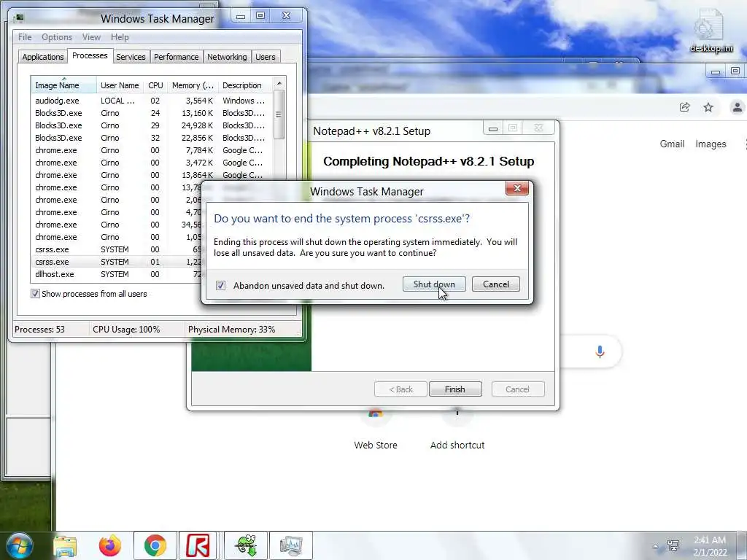747x560 pixels.
Task: Select the audiodg.exe process row
Action: tap(152, 101)
